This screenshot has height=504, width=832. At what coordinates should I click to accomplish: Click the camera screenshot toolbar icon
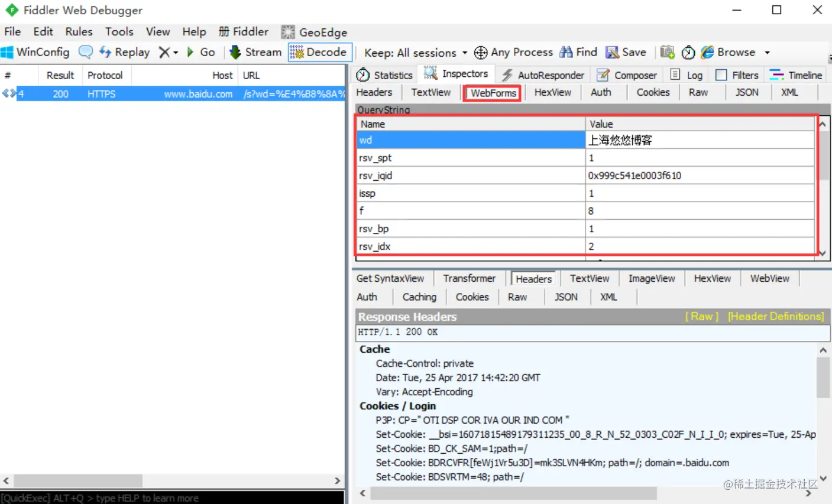pyautogui.click(x=668, y=52)
